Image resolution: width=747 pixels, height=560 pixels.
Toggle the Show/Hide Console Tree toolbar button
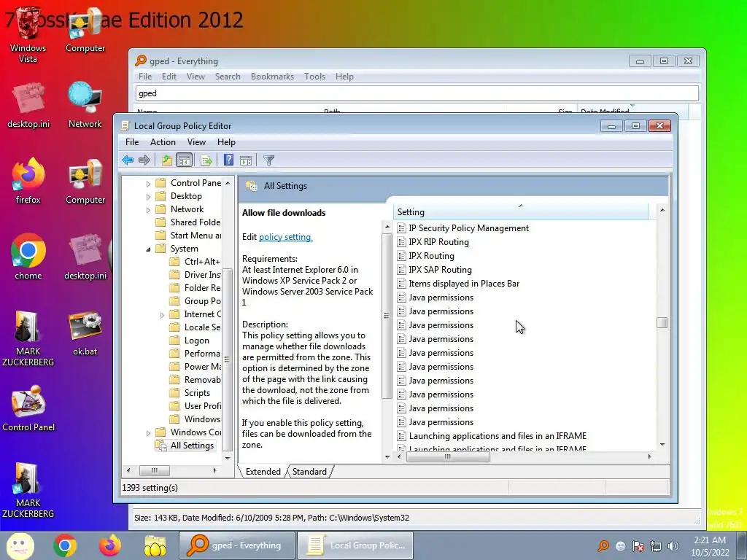(x=184, y=160)
